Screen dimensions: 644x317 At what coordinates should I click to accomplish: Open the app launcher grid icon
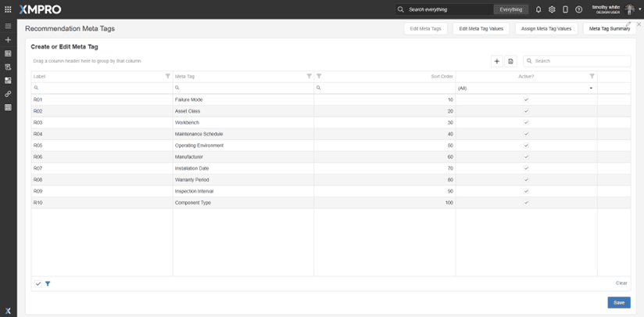tap(9, 9)
